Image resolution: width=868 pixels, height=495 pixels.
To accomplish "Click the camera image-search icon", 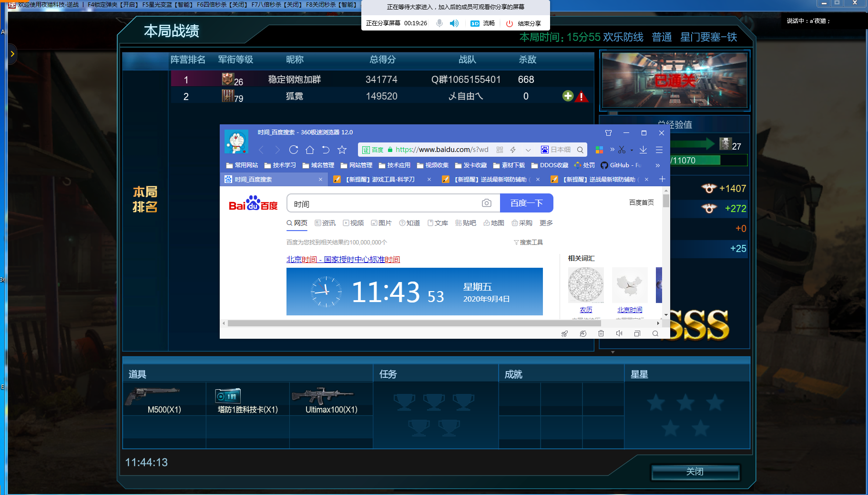I will tap(486, 203).
